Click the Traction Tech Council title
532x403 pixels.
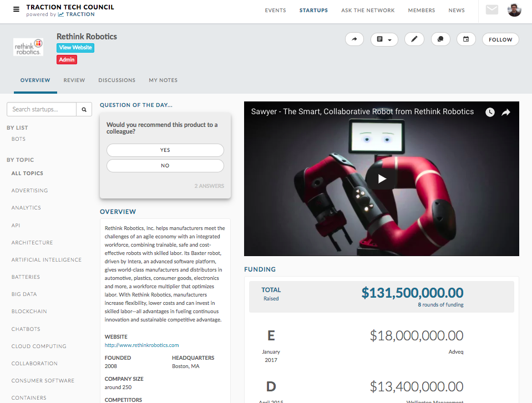pos(70,7)
